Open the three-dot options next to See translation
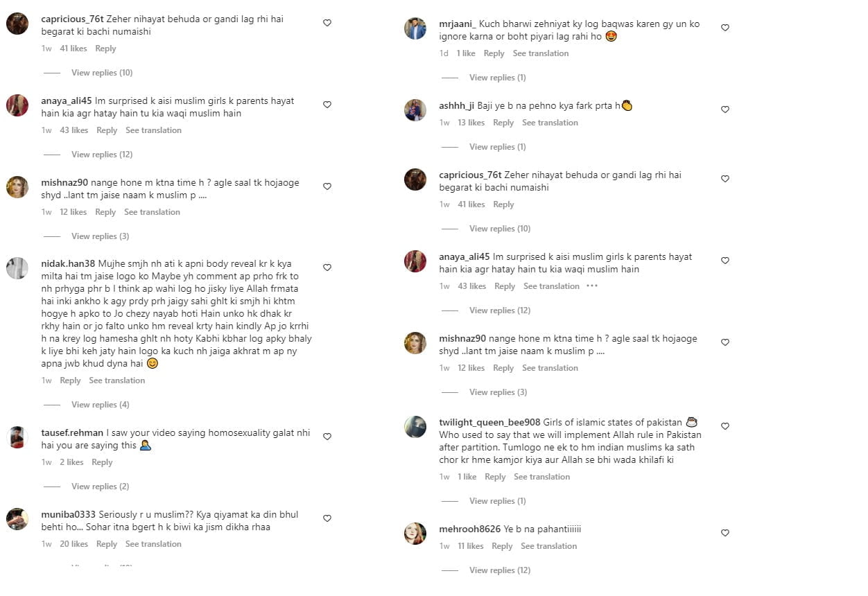 592,286
